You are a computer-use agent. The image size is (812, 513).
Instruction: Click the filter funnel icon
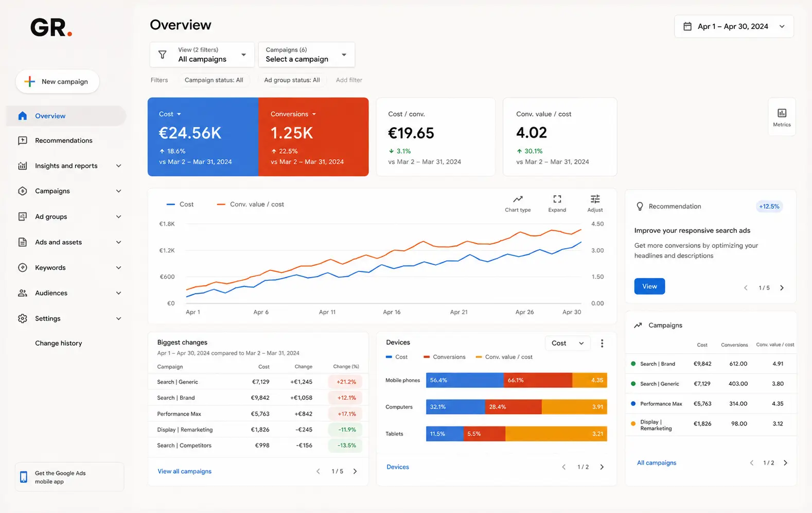[163, 55]
